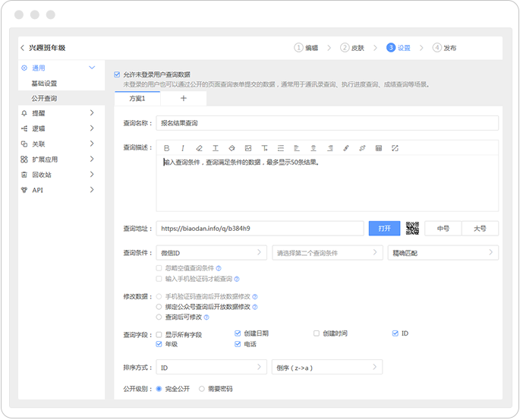Click the back arrow next to 兴趣班年级

(x=23, y=48)
